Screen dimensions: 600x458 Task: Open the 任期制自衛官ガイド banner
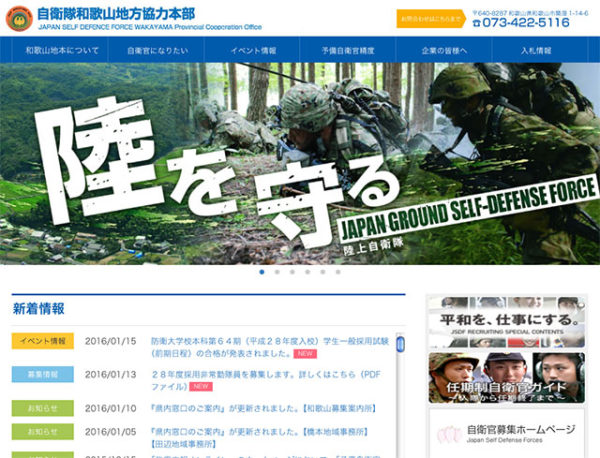[507, 378]
